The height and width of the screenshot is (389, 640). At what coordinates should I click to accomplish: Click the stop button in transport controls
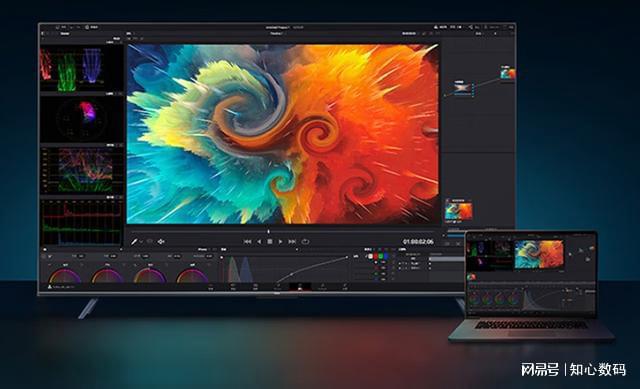pyautogui.click(x=270, y=242)
